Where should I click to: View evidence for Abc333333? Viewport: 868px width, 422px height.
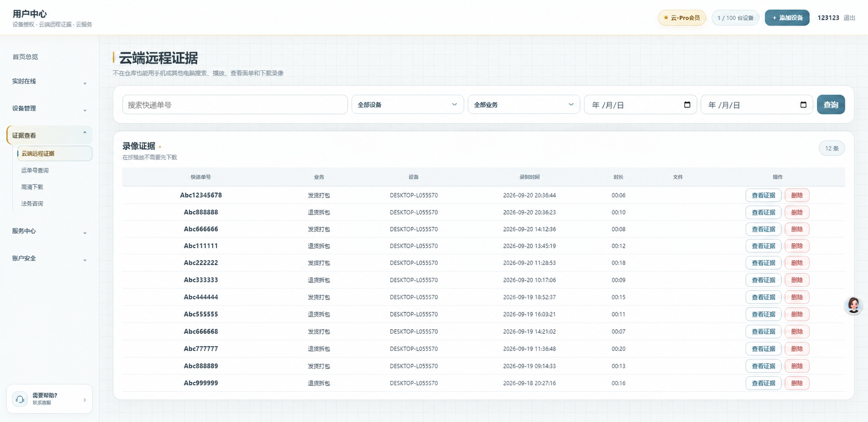click(763, 280)
